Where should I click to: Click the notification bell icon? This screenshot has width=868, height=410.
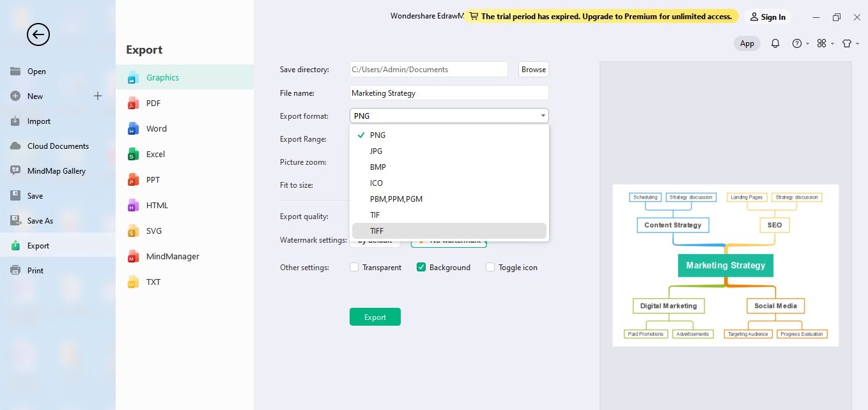coord(775,43)
